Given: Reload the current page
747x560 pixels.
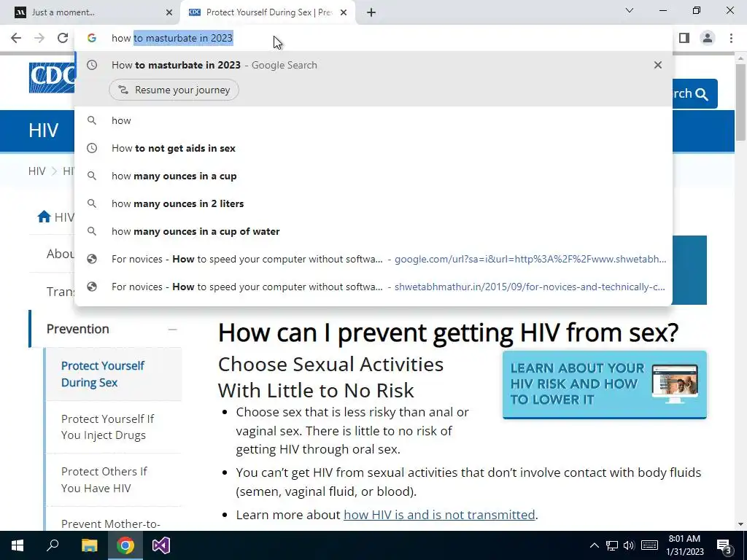Looking at the screenshot, I should point(63,38).
